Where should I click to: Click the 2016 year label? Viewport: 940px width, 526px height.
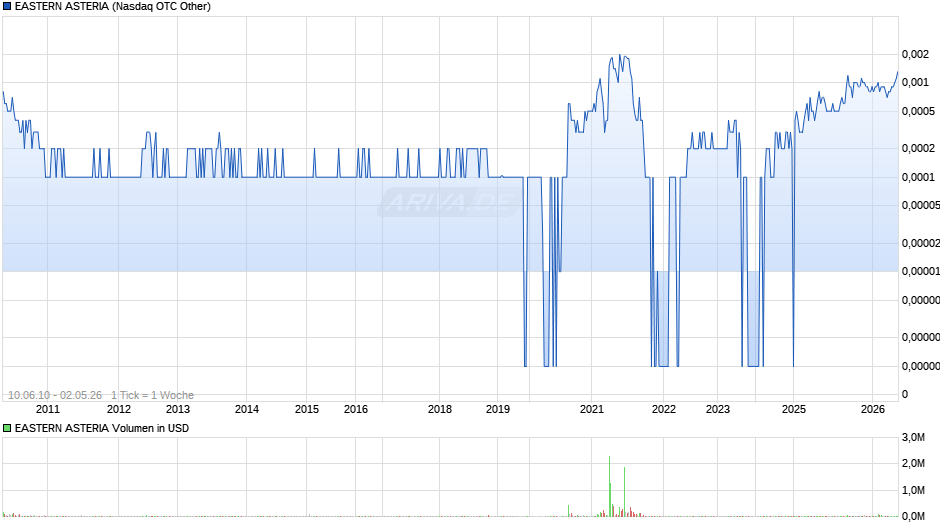[x=355, y=409]
